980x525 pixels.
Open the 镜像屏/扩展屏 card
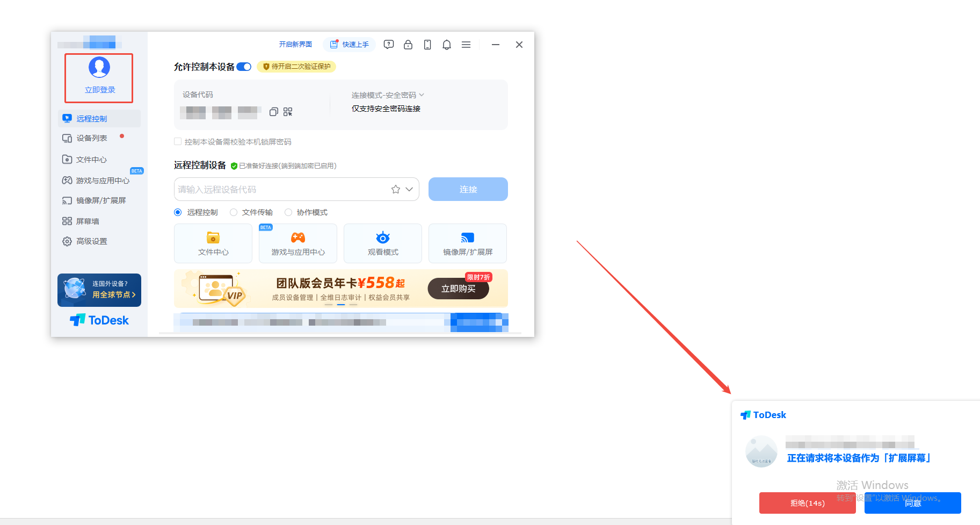[x=468, y=243]
